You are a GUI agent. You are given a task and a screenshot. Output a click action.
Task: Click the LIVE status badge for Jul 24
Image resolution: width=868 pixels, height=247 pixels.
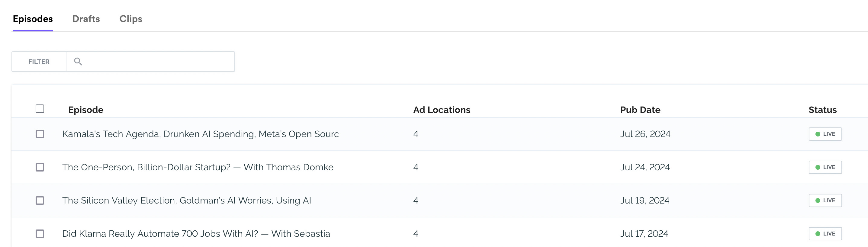click(825, 168)
